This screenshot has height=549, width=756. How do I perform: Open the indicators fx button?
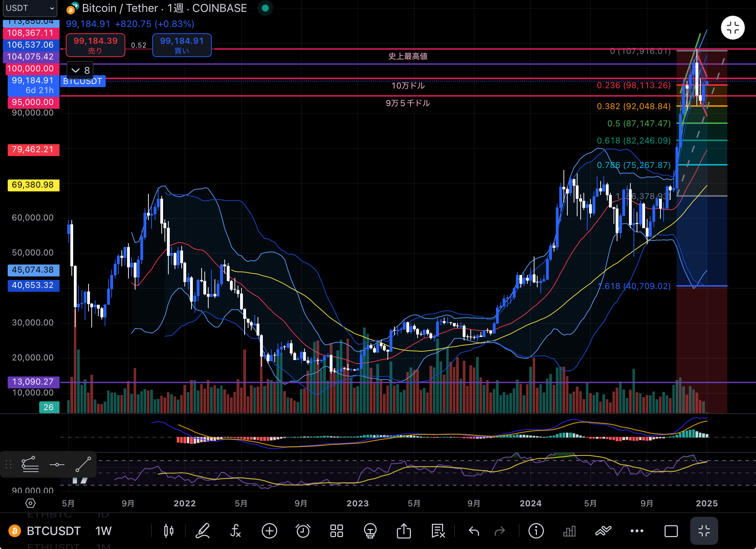point(236,531)
